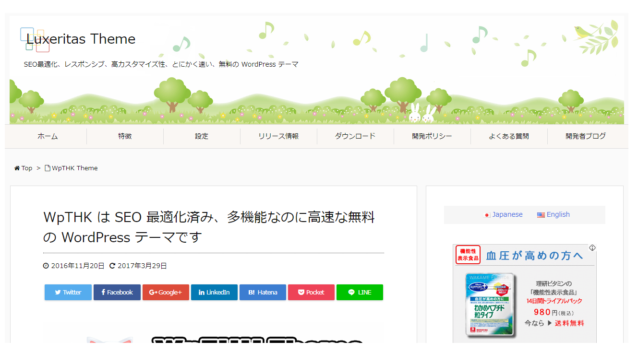Click the 送料無料 text in the ad
The height and width of the screenshot is (364, 638).
(569, 323)
